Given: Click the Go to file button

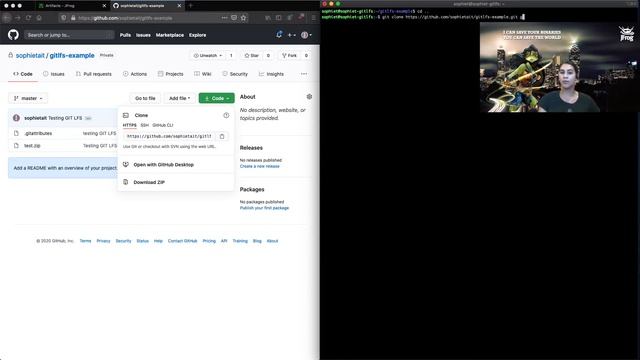Looking at the screenshot, I should click(145, 98).
